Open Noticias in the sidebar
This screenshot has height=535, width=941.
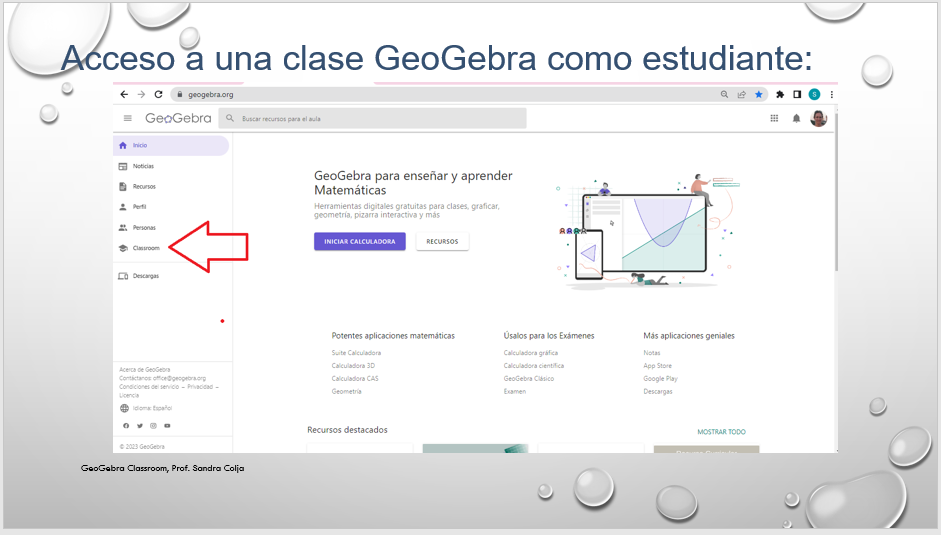pos(172,166)
